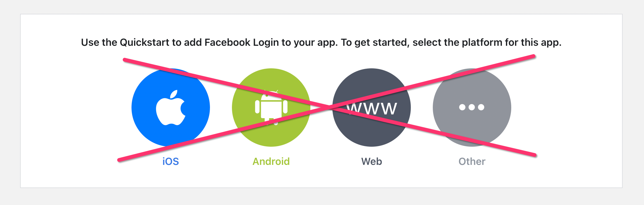Click the red line's top-left end
This screenshot has width=644, height=205.
(x=125, y=60)
